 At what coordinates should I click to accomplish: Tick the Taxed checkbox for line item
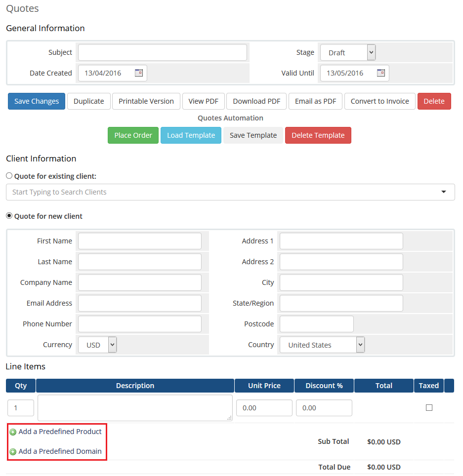[429, 408]
